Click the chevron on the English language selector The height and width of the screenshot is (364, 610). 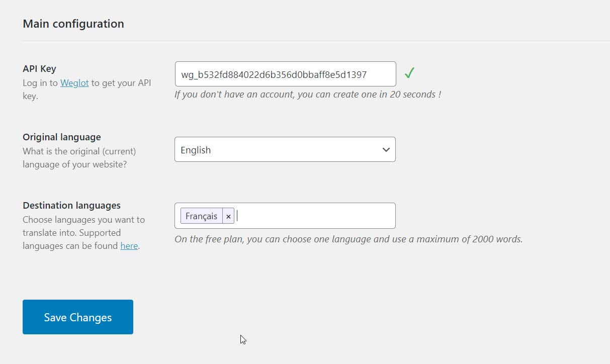[x=385, y=149]
